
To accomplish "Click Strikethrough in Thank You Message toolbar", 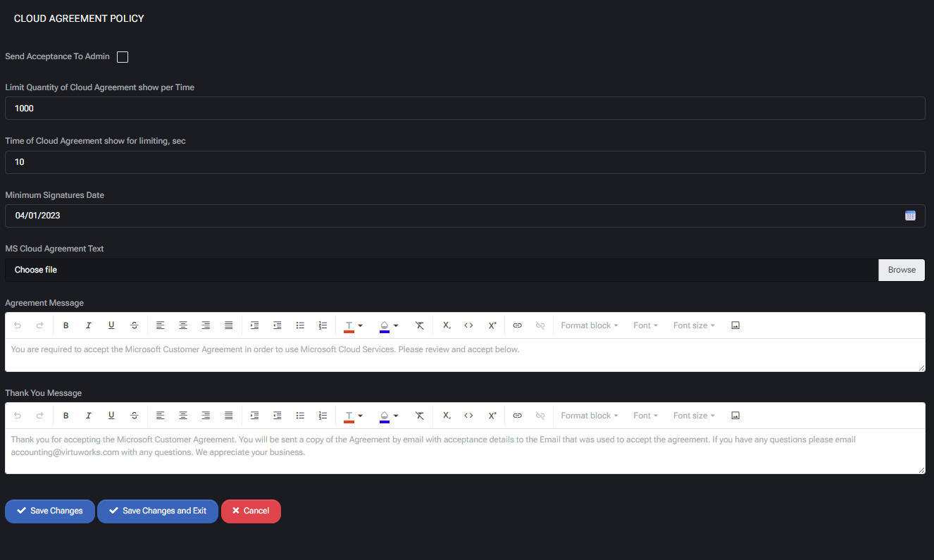I will point(134,416).
